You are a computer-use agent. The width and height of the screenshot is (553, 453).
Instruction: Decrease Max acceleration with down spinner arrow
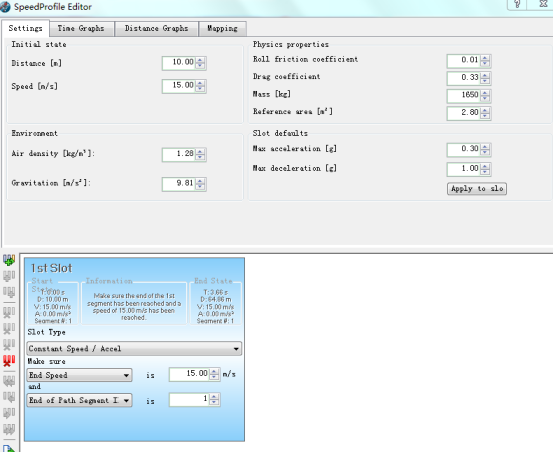point(485,152)
